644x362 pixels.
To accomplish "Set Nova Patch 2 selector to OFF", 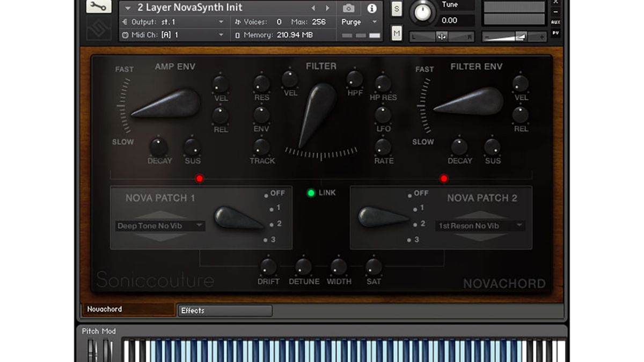I will click(410, 194).
